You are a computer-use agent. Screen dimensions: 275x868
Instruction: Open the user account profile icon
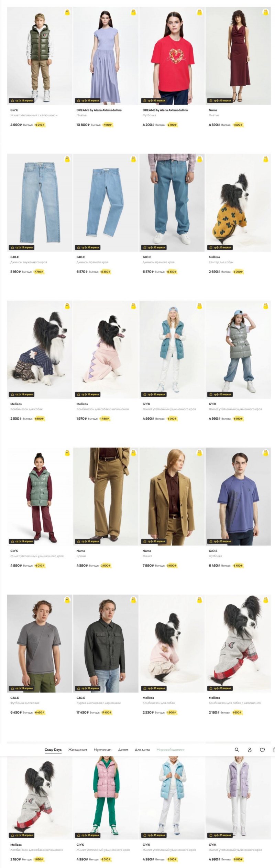coord(250,750)
